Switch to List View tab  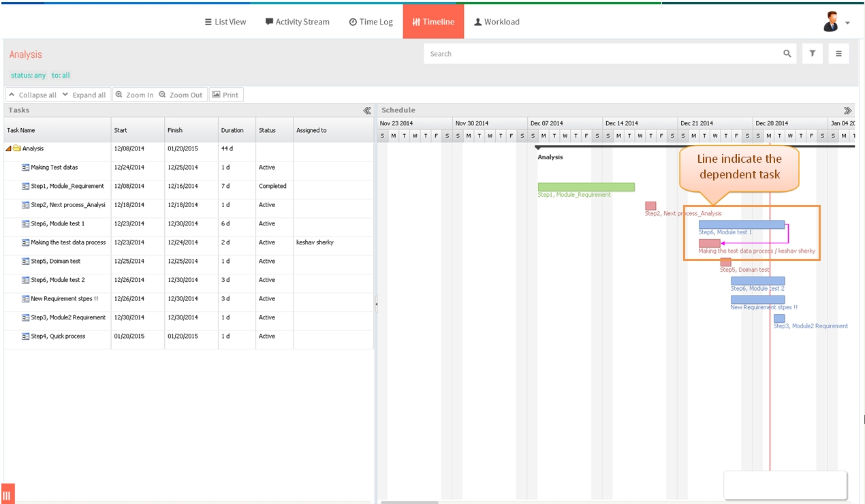point(225,22)
